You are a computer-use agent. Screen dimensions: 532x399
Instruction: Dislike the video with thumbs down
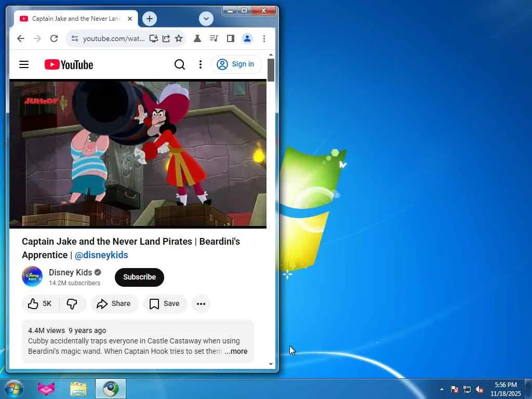72,303
